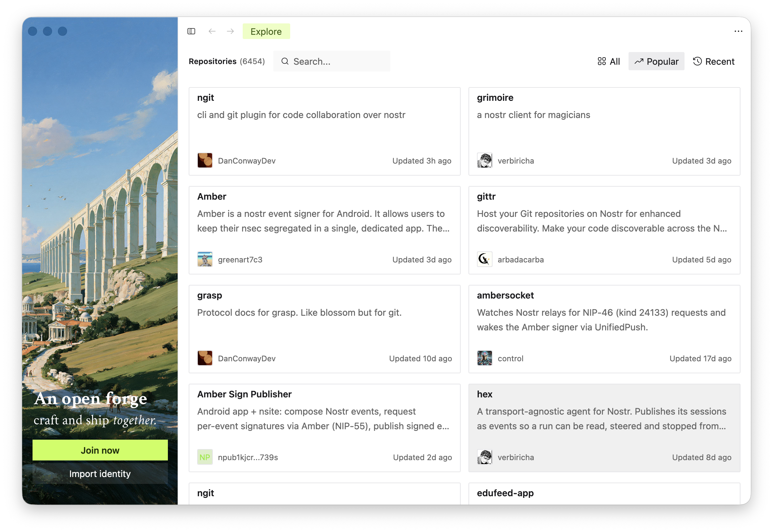Screen dimensions: 773x532
Task: Click verbiricha avatar on the grimoire card
Action: click(x=484, y=161)
